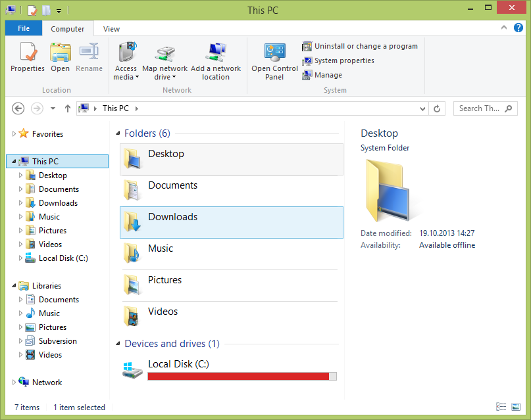
Task: Open Control Panel from the ribbon
Action: 274,61
